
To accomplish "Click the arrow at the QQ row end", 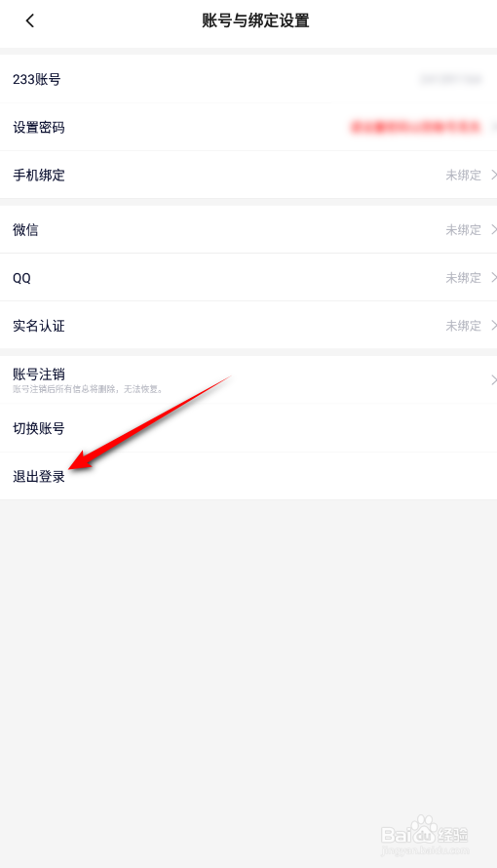I will [x=494, y=277].
